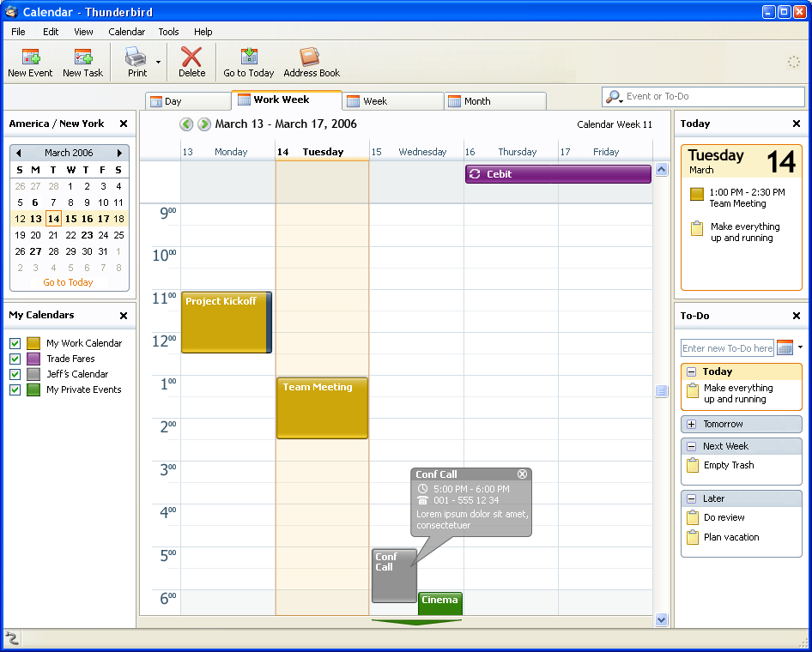Uncheck My Work Calendar checkbox
This screenshot has height=652, width=812.
pyautogui.click(x=15, y=344)
